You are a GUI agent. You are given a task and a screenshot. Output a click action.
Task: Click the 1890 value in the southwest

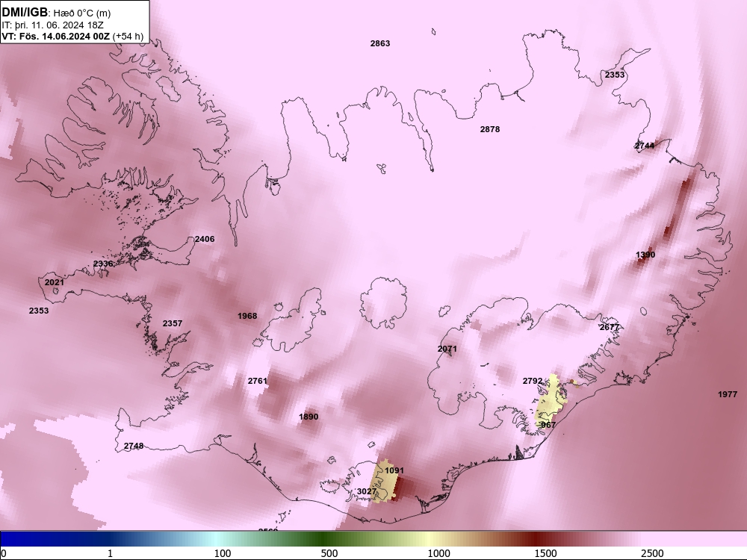pos(309,417)
